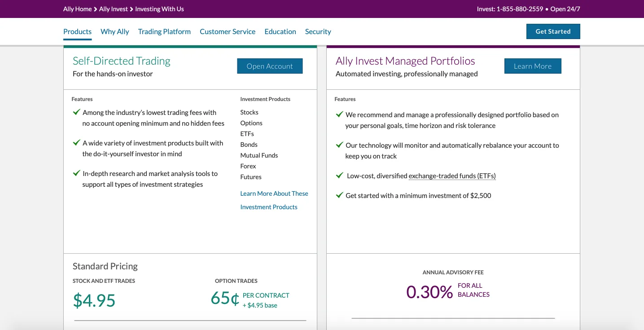Go to the Ally Home breadcrumb link

(77, 9)
